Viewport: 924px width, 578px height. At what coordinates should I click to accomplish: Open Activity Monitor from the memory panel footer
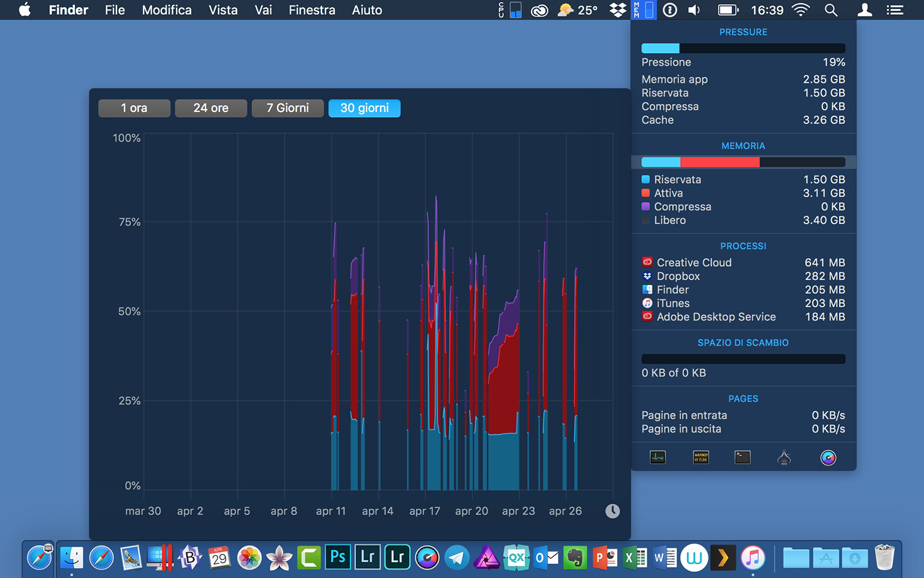click(658, 457)
